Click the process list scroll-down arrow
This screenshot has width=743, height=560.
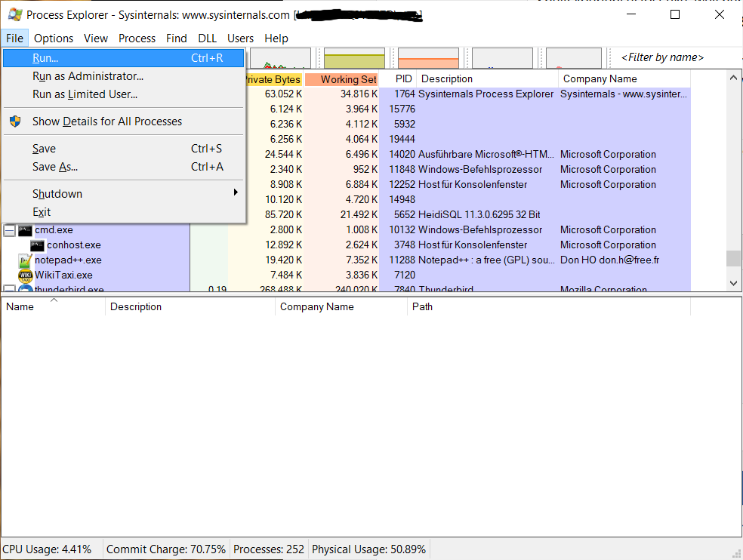tap(733, 283)
